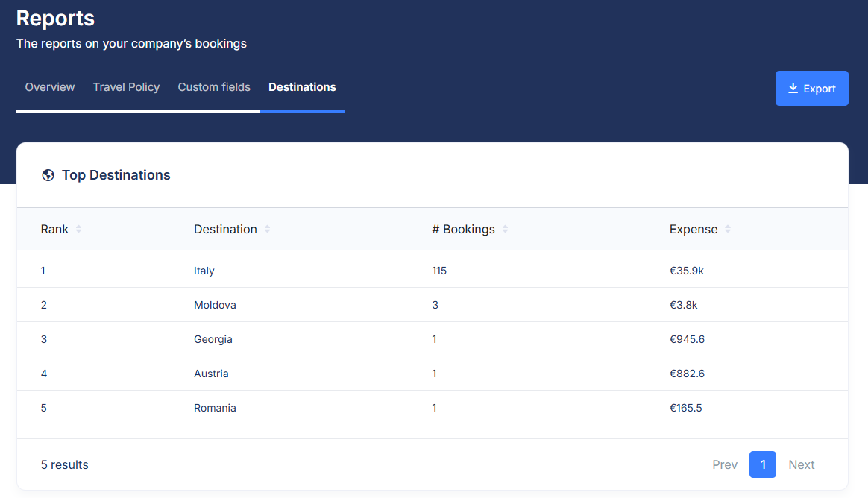Screen dimensions: 868x498
Task: Go to the Next page
Action: (x=801, y=464)
